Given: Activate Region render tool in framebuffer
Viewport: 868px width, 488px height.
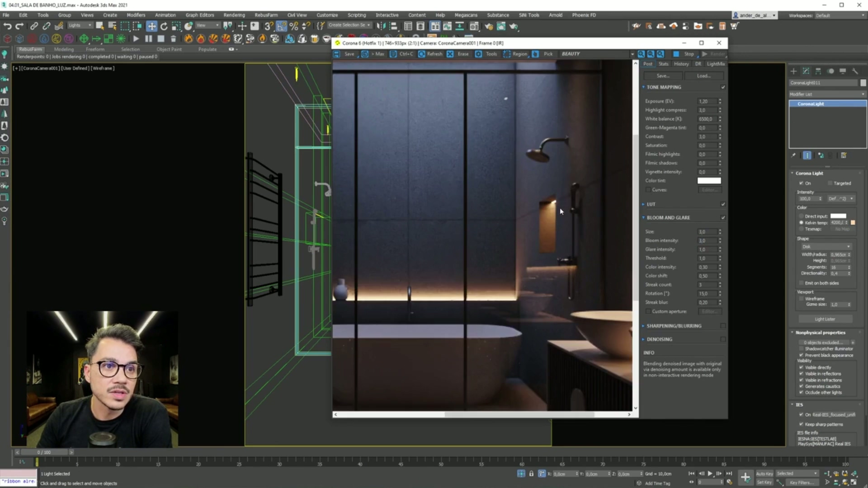Looking at the screenshot, I should [507, 54].
